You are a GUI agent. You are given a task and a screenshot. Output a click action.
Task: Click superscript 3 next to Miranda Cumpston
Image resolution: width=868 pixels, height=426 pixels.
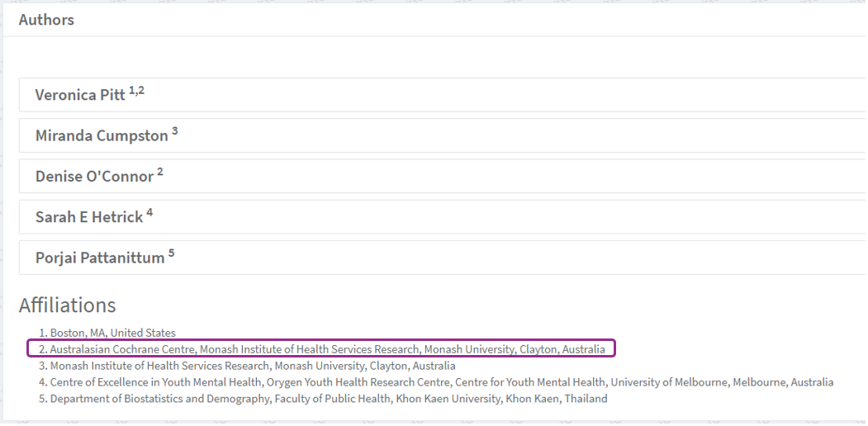[x=175, y=131]
